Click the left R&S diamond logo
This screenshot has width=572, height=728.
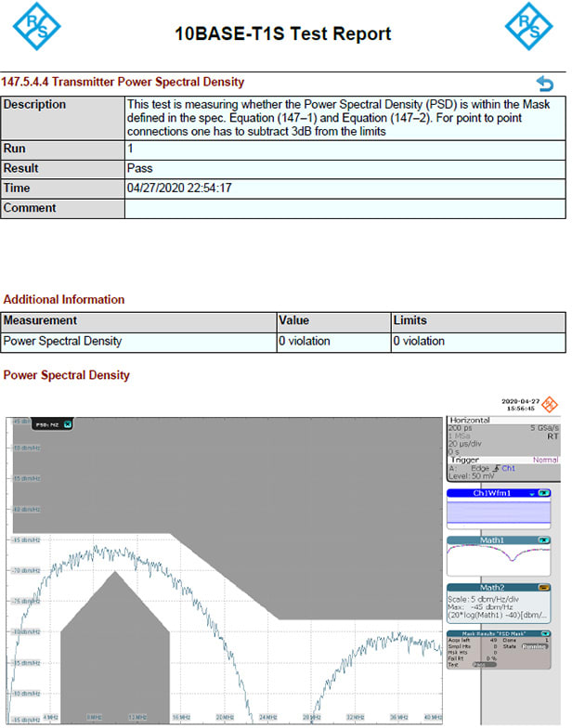click(x=37, y=26)
